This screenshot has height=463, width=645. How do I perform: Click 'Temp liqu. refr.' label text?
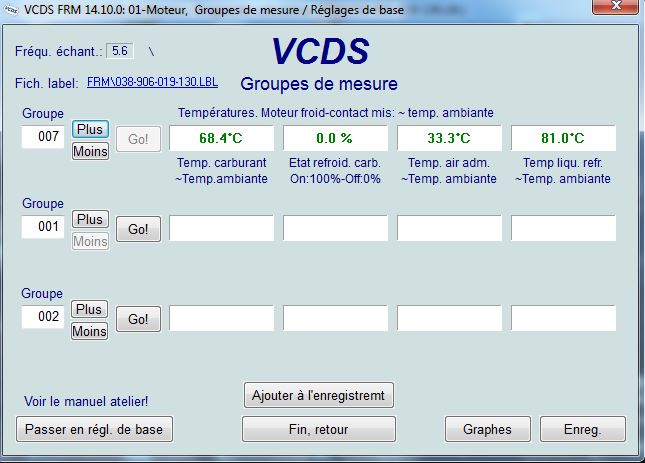pyautogui.click(x=563, y=163)
